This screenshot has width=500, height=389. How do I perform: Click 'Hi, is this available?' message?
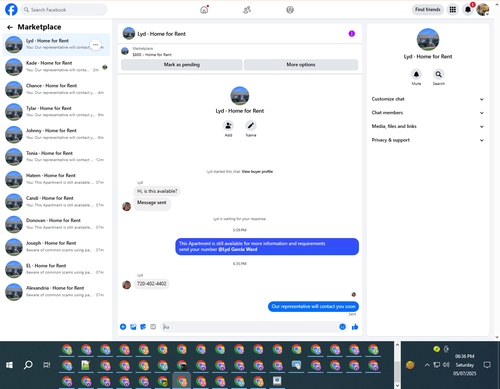tap(157, 191)
